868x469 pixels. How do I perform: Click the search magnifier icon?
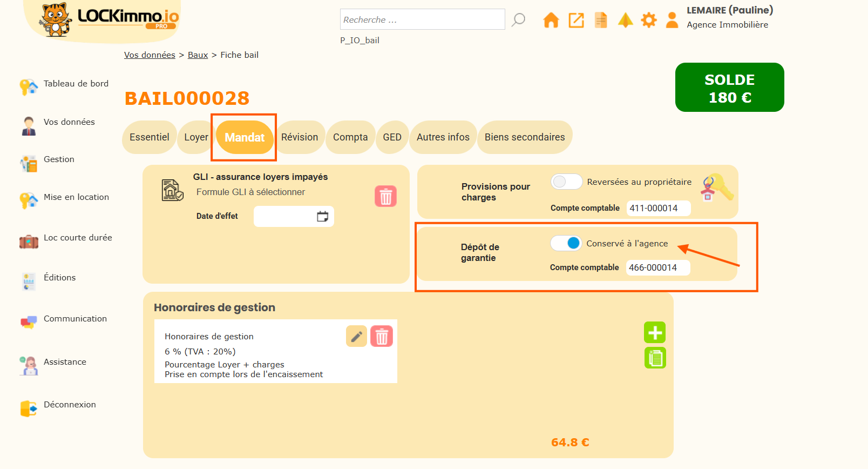[519, 20]
